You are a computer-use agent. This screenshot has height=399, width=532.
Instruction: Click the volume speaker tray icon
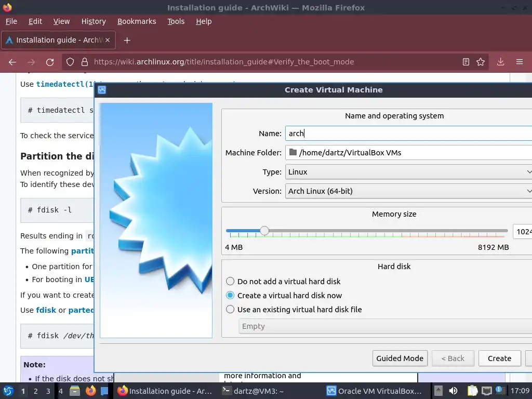[x=453, y=391]
